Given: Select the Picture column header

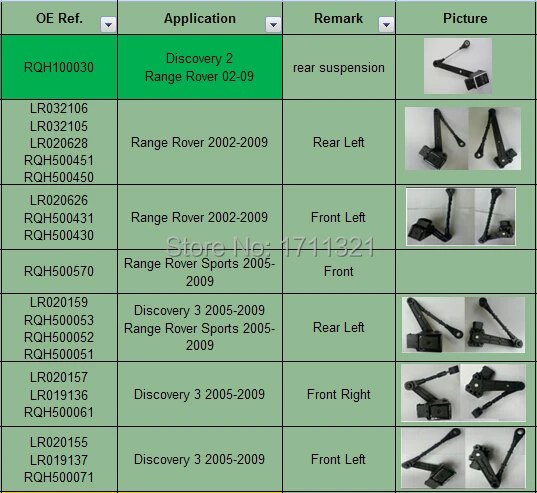Looking at the screenshot, I should coord(465,18).
